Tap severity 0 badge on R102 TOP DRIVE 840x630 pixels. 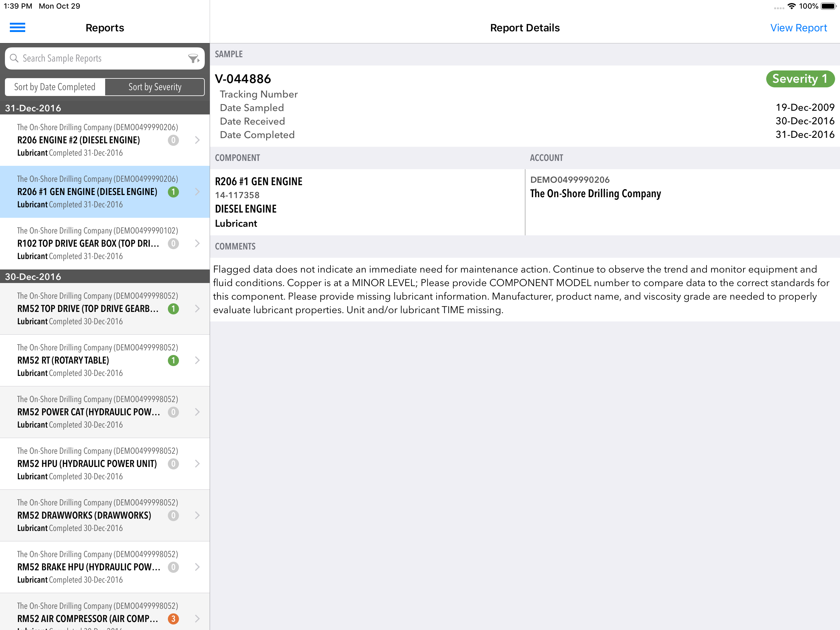173,243
